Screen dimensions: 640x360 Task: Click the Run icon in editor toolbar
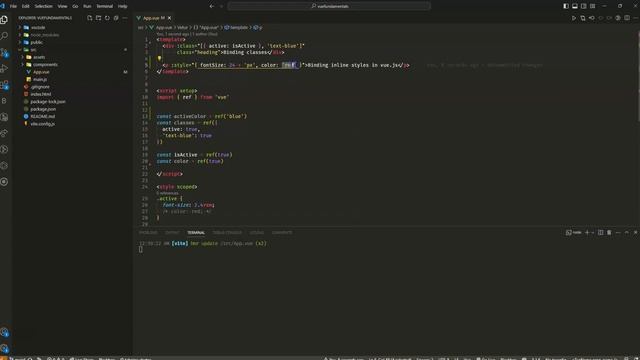[574, 18]
